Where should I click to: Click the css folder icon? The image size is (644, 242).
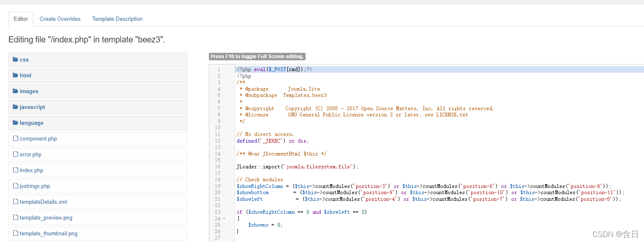15,59
